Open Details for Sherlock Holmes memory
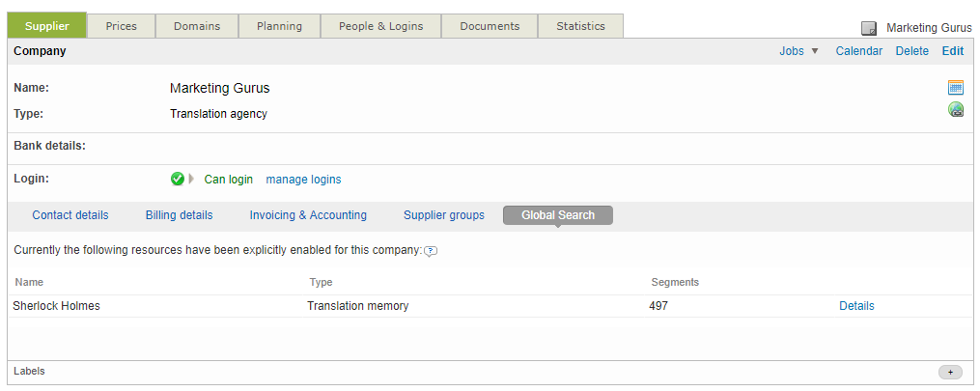Screen dimensions: 980x391 (856, 306)
